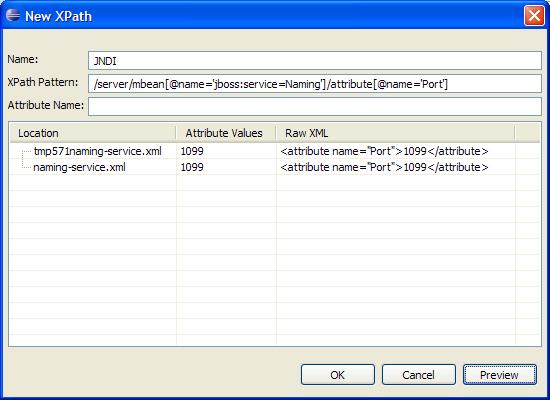Click Raw XML cell of tmp571naming-service.xml row

point(384,151)
